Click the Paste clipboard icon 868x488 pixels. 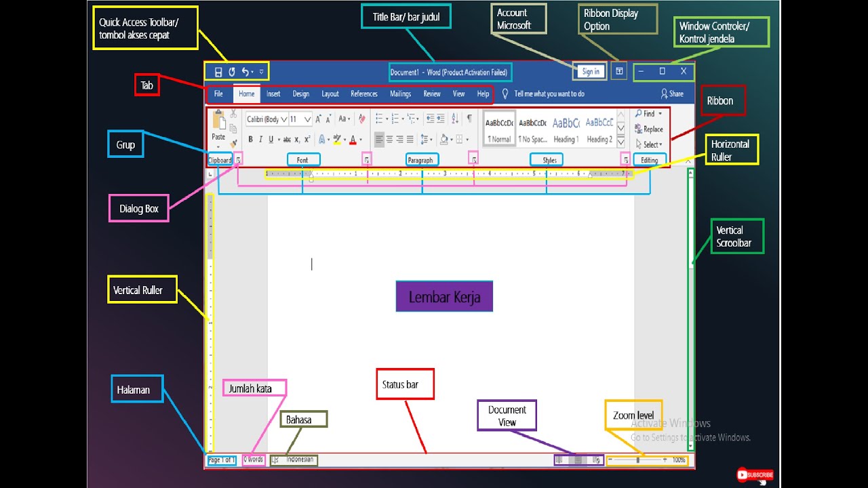click(x=219, y=121)
